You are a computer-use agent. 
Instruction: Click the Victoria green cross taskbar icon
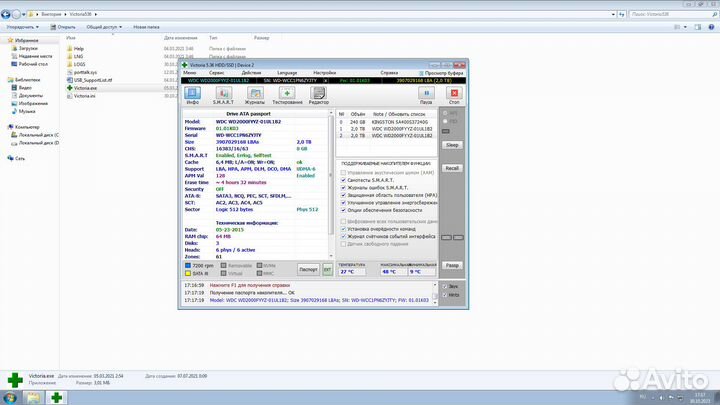tap(56, 398)
